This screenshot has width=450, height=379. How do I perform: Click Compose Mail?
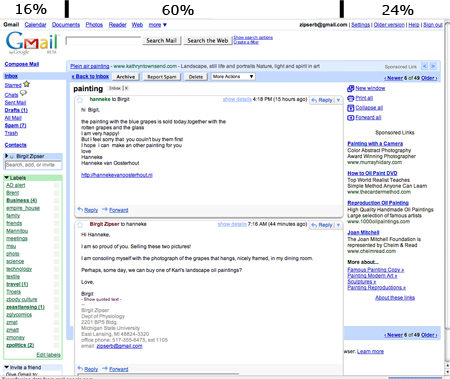coord(22,64)
